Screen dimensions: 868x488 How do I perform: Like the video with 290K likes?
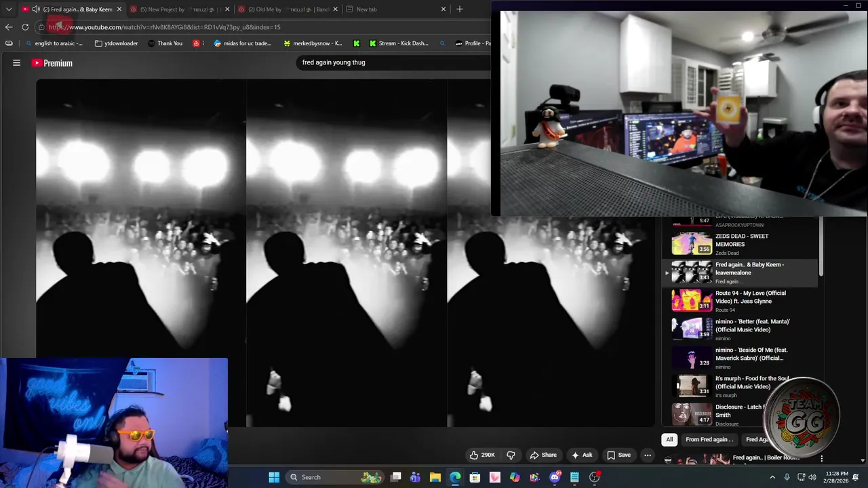pyautogui.click(x=482, y=455)
